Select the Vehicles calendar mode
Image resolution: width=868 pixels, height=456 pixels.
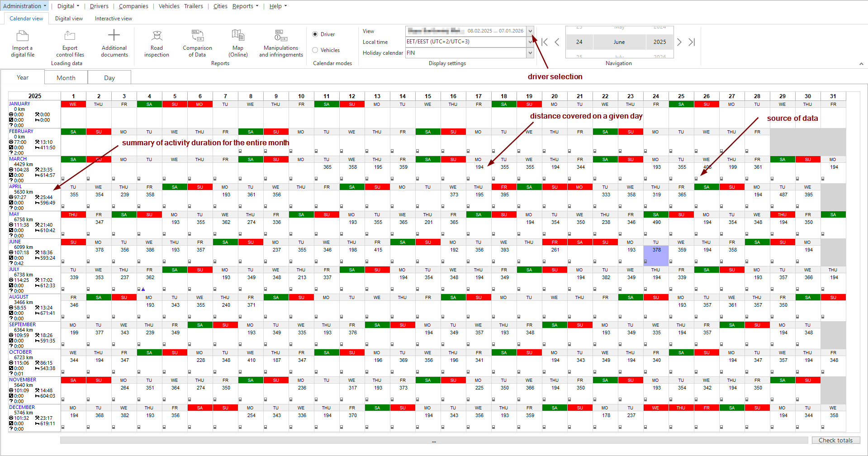tap(315, 50)
